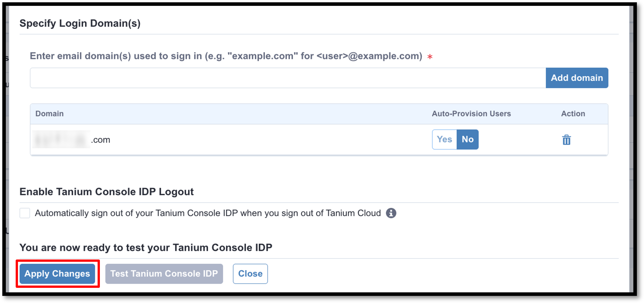The height and width of the screenshot is (303, 644).
Task: Select the listed .com domain entry
Action: (72, 140)
